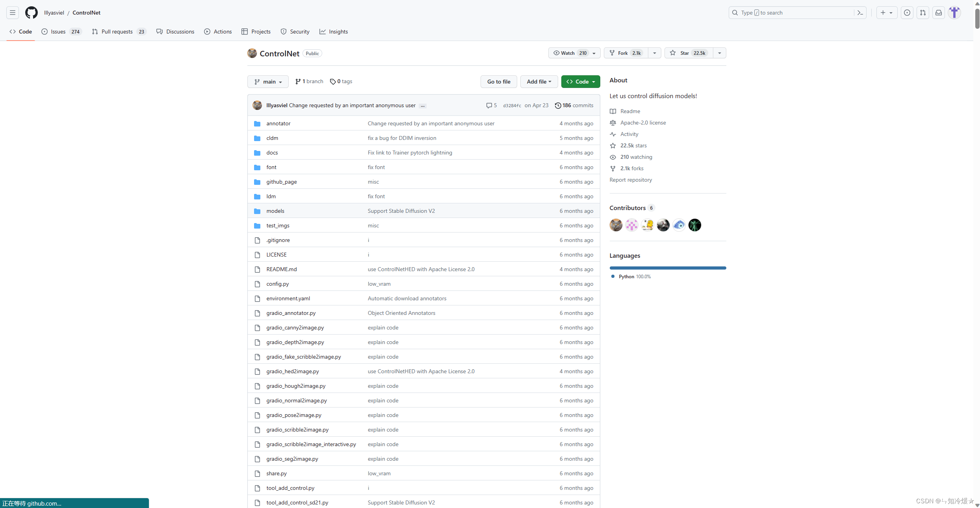Open the pink pixel contributor avatar
This screenshot has width=980, height=508.
coord(632,225)
